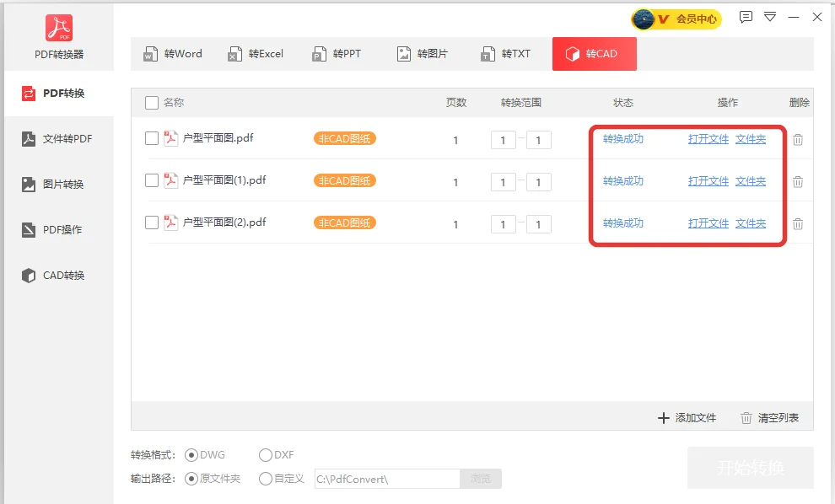Switch to the 转Excel tab

click(x=256, y=54)
